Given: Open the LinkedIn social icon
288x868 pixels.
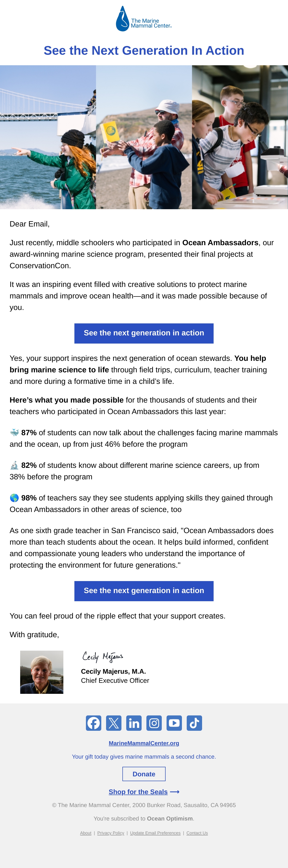Looking at the screenshot, I should pyautogui.click(x=134, y=723).
